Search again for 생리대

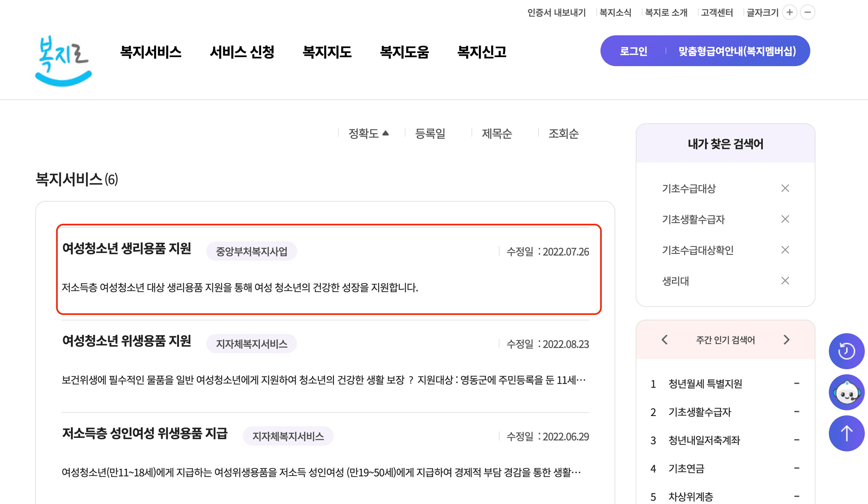pyautogui.click(x=676, y=281)
